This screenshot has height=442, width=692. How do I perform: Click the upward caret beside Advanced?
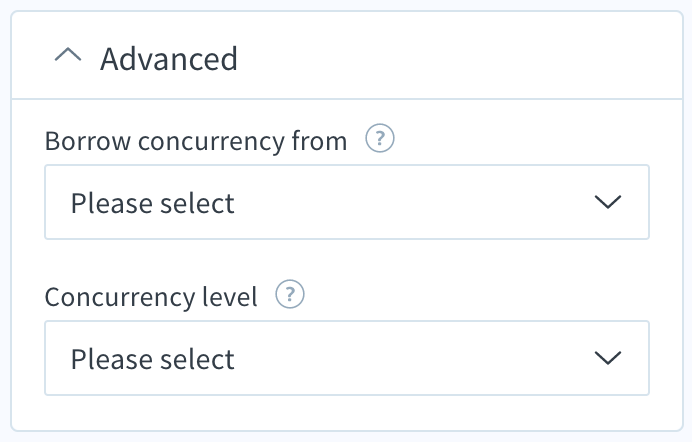point(68,56)
